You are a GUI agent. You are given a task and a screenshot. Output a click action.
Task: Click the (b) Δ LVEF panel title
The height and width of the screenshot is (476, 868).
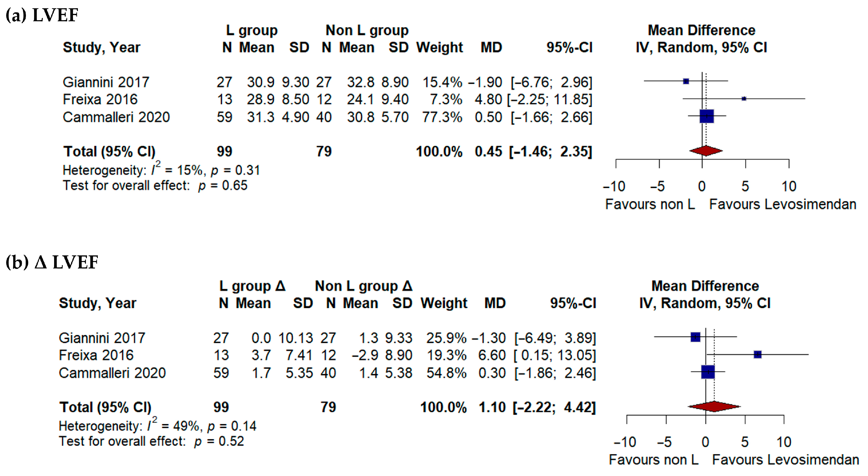52,262
